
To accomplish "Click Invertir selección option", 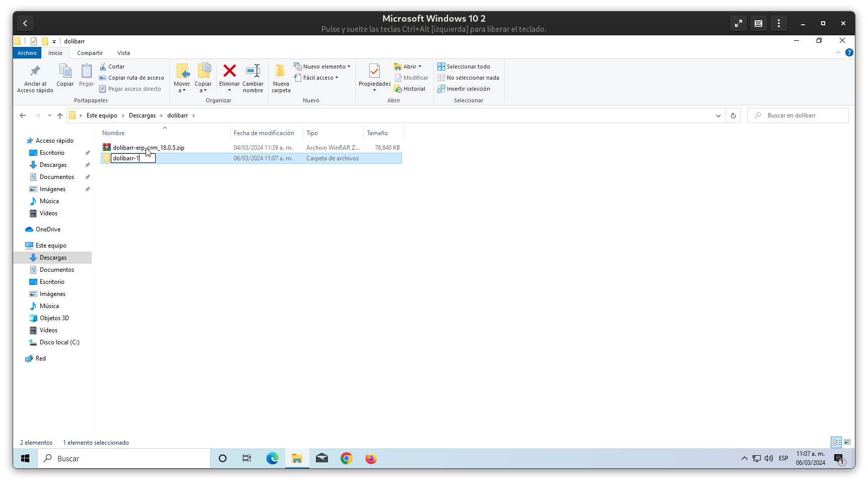I will click(468, 89).
